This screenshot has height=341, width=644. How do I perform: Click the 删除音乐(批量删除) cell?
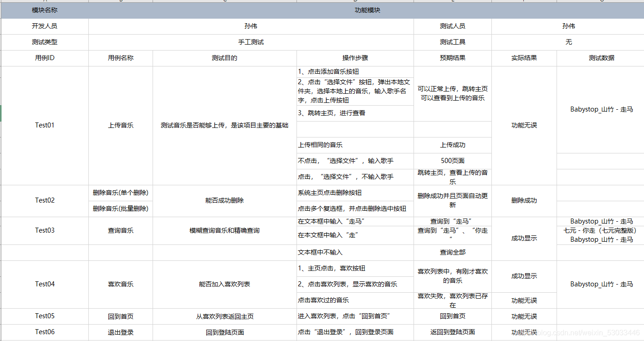coord(121,209)
